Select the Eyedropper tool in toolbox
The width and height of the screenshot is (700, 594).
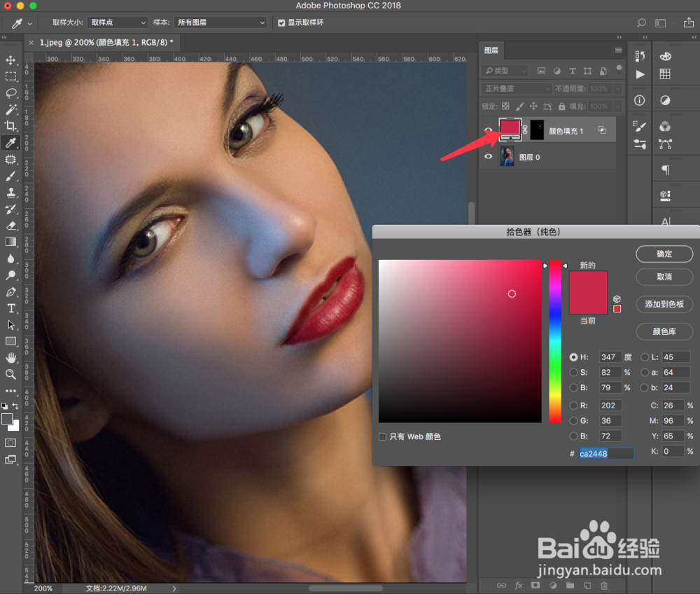[10, 142]
